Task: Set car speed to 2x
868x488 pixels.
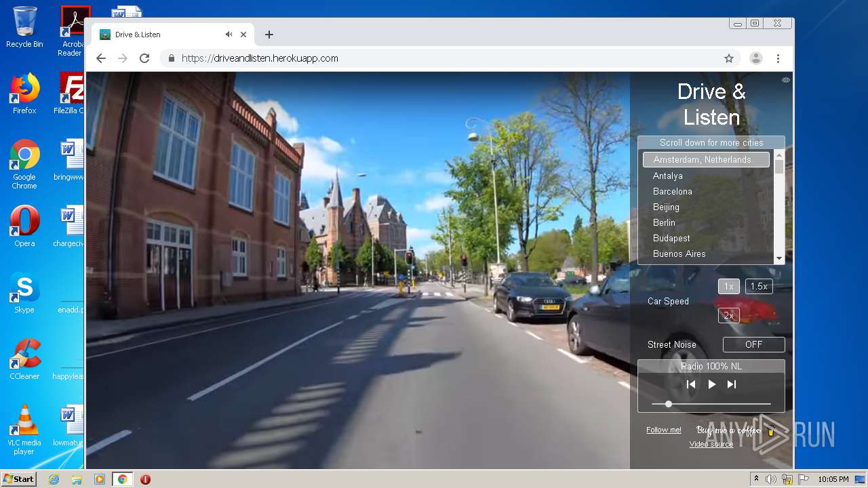Action: [x=728, y=315]
